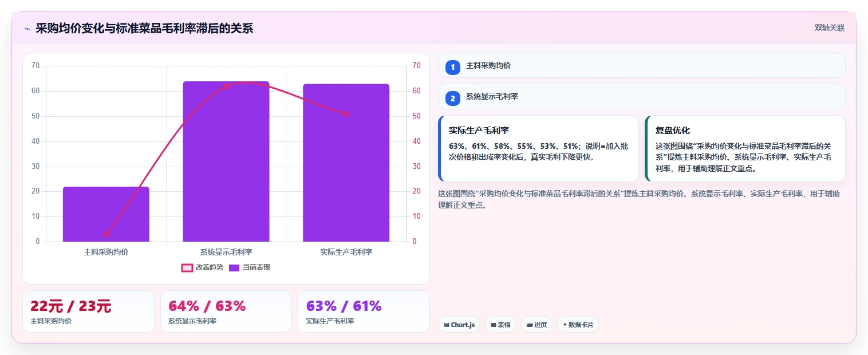Toggle the 当前表现 legend entry

249,267
